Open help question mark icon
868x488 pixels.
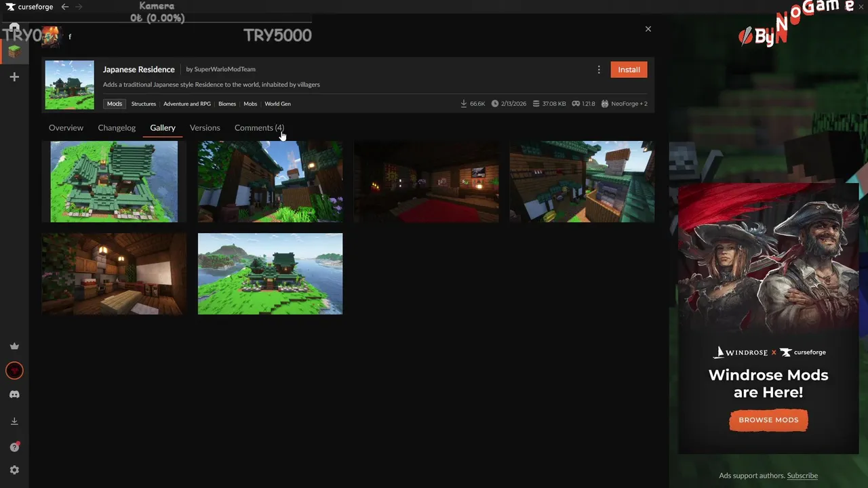14,447
